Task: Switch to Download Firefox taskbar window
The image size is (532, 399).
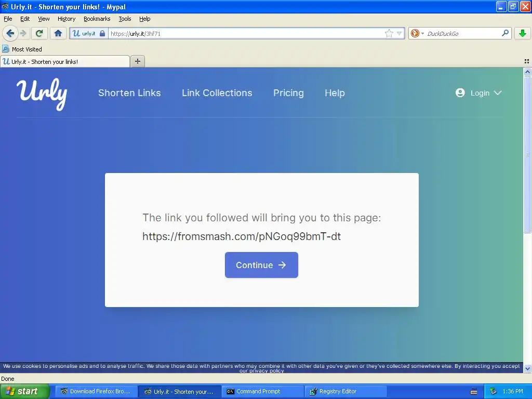Action: (x=96, y=391)
